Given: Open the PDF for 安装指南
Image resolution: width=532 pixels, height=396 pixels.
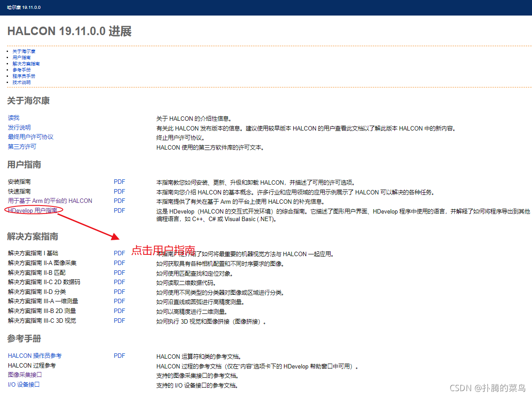Looking at the screenshot, I should [x=119, y=182].
